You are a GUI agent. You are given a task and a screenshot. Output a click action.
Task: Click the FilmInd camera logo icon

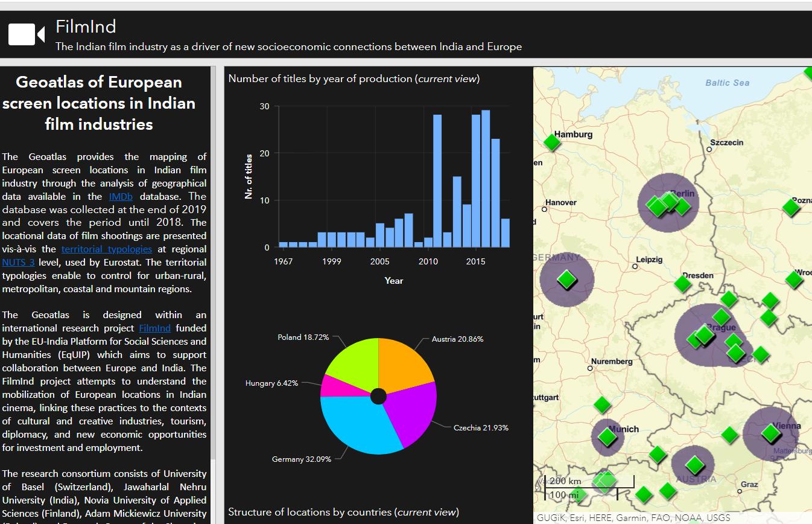coord(24,34)
